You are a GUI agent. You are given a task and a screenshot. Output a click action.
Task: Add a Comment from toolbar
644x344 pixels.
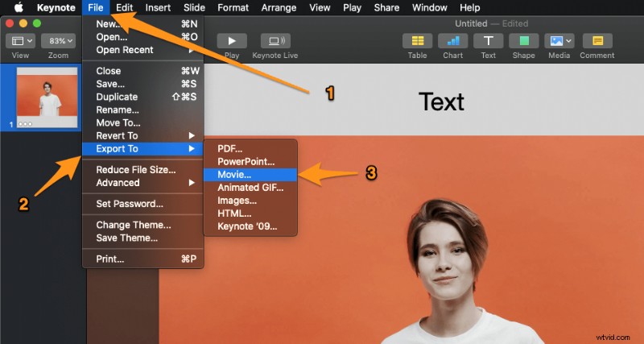pyautogui.click(x=597, y=41)
